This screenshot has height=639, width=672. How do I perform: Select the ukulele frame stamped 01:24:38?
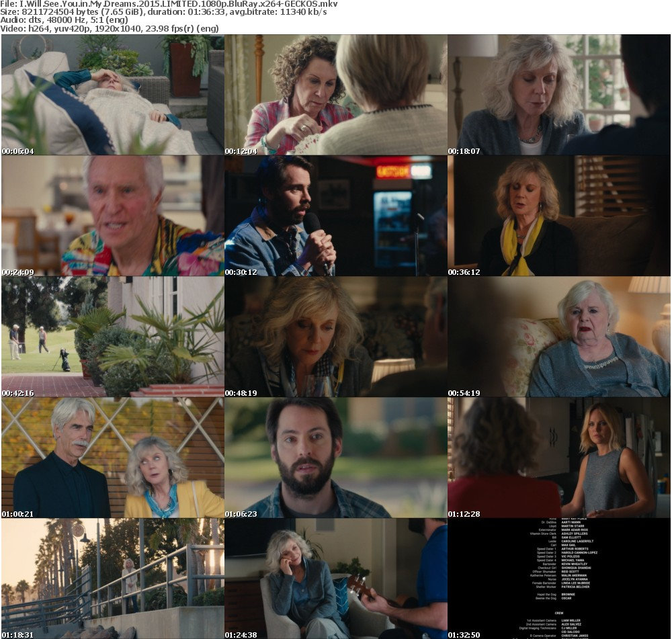point(335,578)
